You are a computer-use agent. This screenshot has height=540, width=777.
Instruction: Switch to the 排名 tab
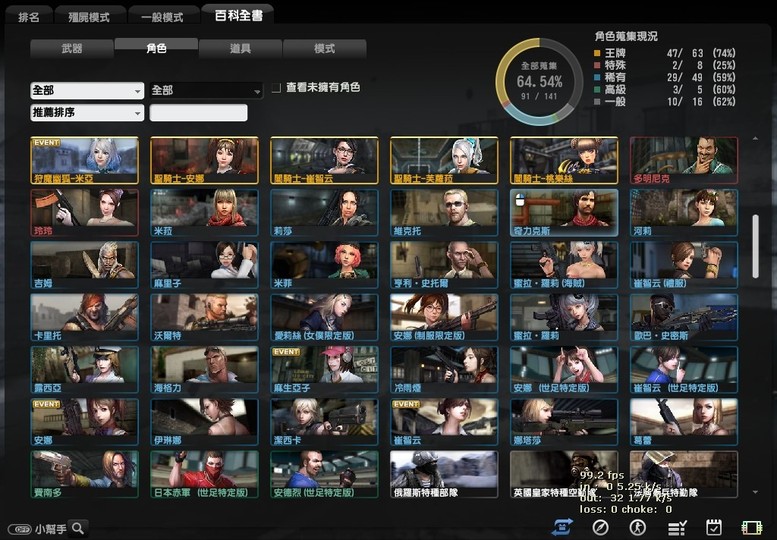(x=29, y=17)
